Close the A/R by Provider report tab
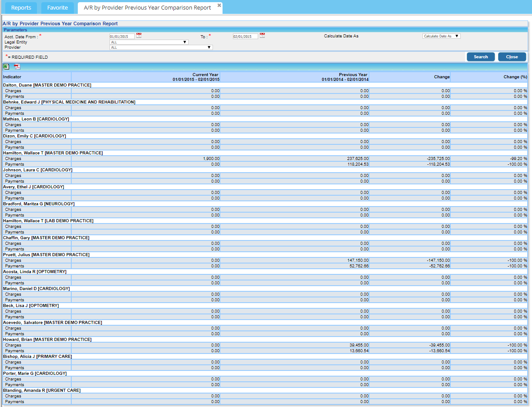532x407 pixels. [x=219, y=5]
